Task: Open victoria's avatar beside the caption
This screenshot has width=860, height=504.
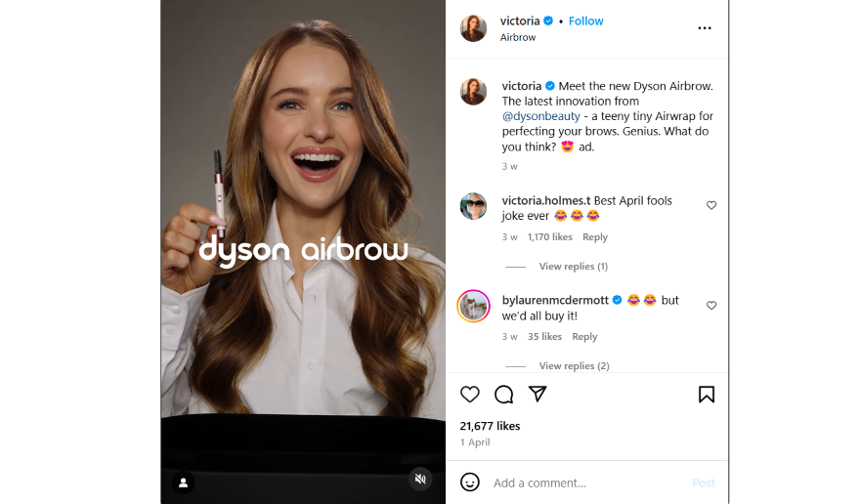Action: pyautogui.click(x=473, y=91)
